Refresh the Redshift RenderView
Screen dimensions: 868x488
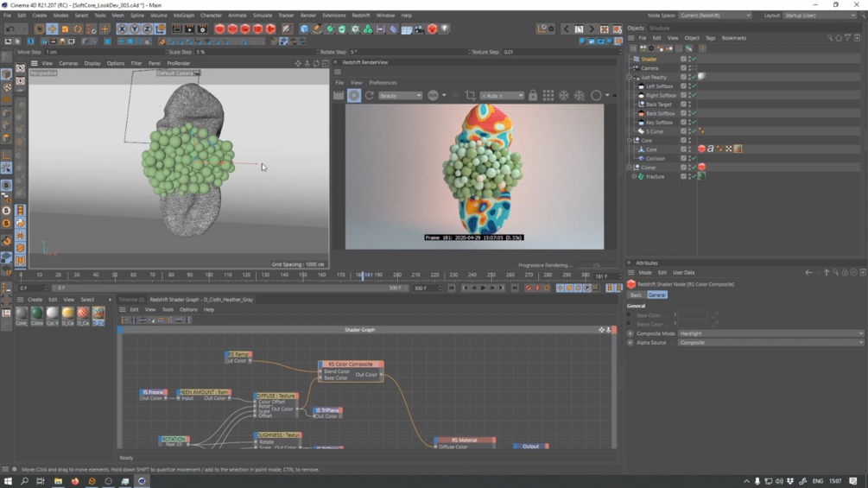click(x=370, y=96)
